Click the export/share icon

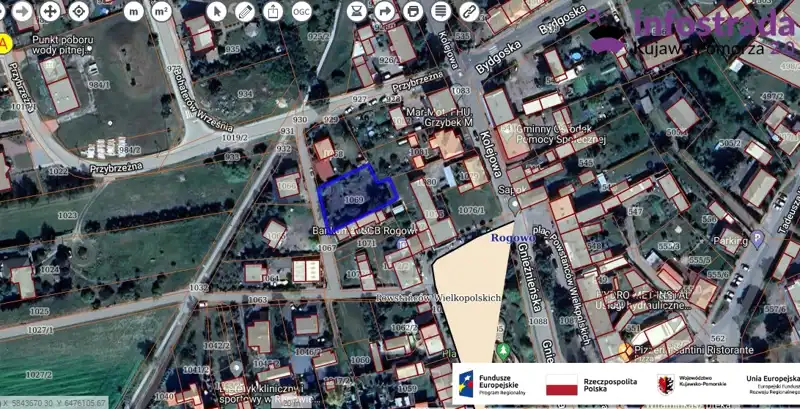273,12
